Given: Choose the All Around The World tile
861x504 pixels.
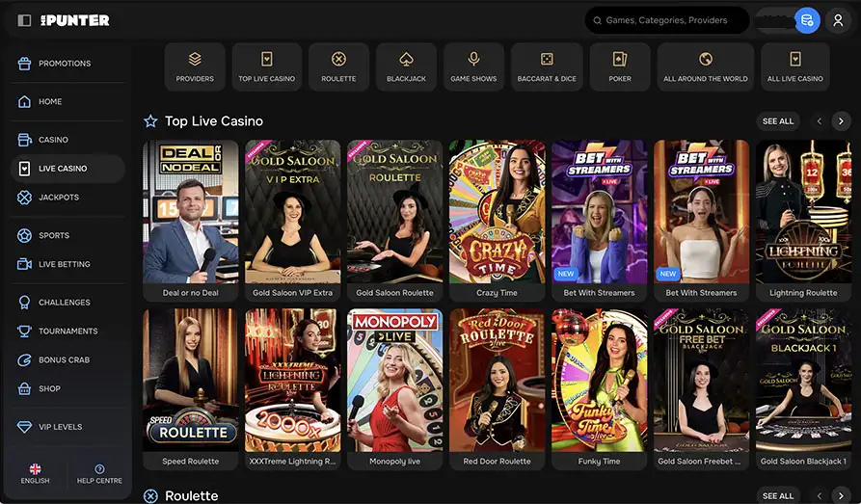Looking at the screenshot, I should coord(705,66).
